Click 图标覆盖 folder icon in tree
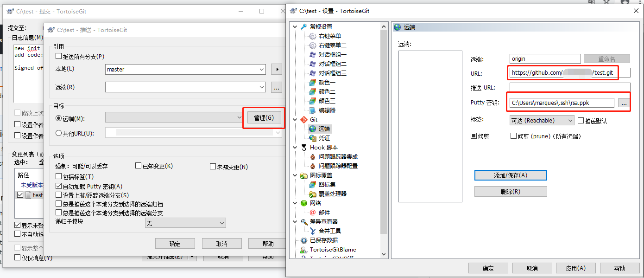 (304, 175)
